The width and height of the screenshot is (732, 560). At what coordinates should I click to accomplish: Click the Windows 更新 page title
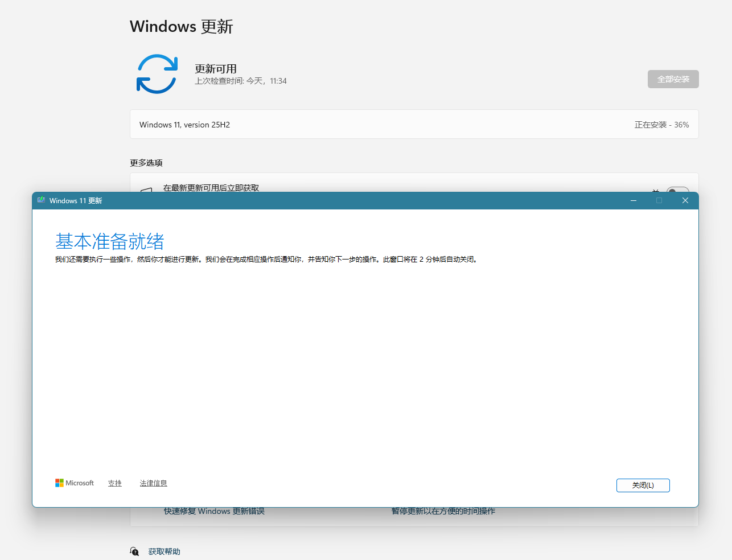pyautogui.click(x=182, y=26)
